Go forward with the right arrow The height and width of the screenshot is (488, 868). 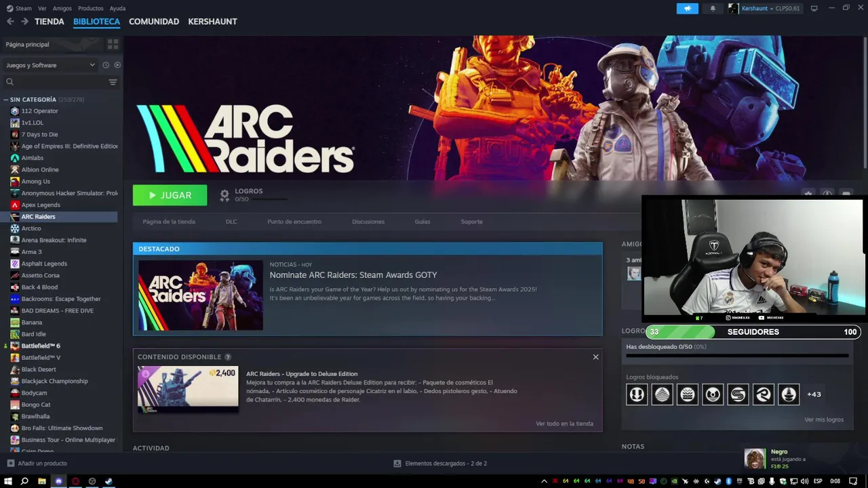tap(24, 22)
